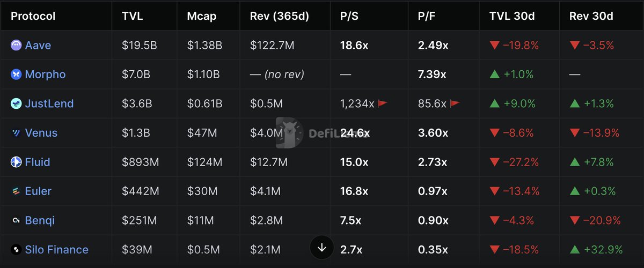The width and height of the screenshot is (644, 268).
Task: Open the Aave protocol link
Action: pyautogui.click(x=38, y=46)
